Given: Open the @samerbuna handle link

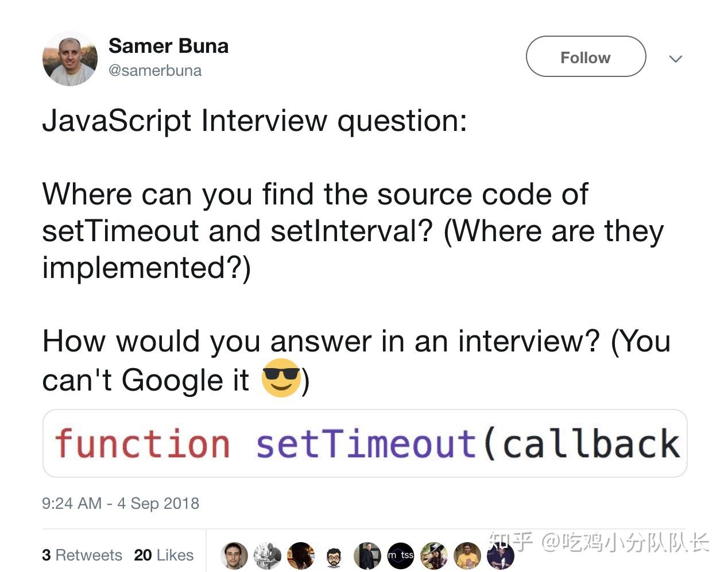Looking at the screenshot, I should pyautogui.click(x=155, y=71).
